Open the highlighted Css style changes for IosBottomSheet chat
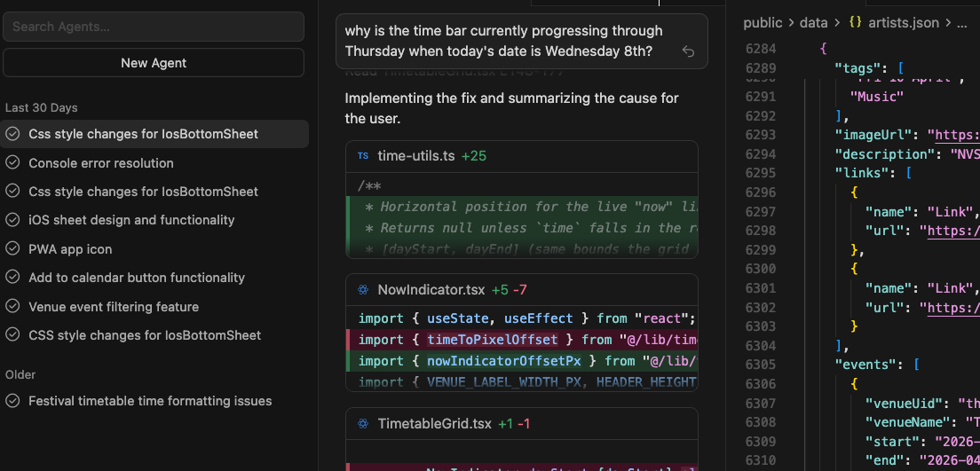Viewport: 980px width, 471px height. coord(154,134)
